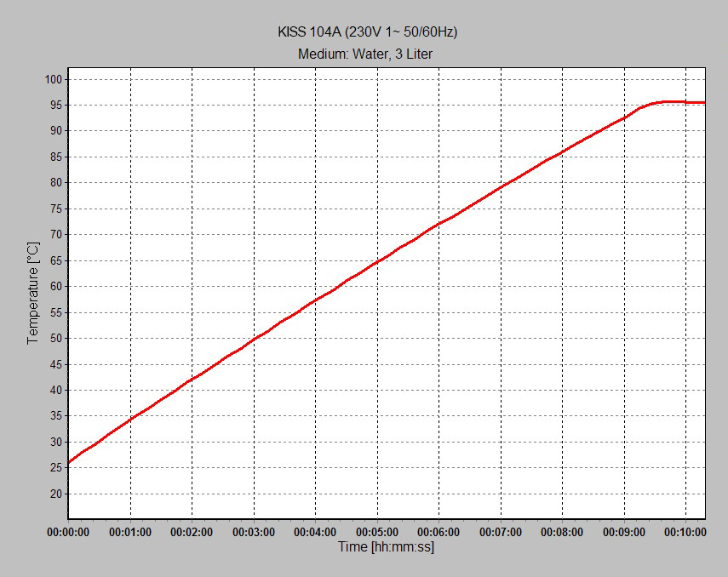Click the '65' temperature tick label
The image size is (728, 577).
(x=55, y=260)
